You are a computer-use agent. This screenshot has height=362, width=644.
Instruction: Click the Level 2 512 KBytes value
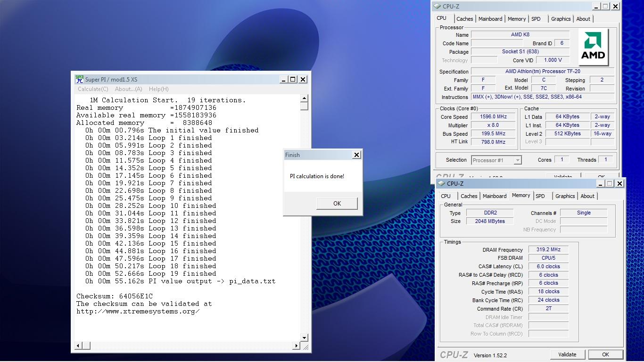click(568, 133)
